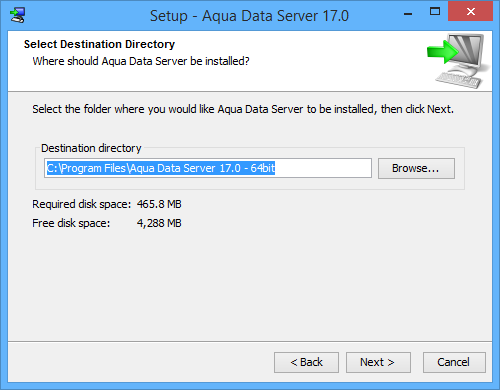Go to the next step with Next >
The width and height of the screenshot is (500, 390).
(x=378, y=362)
